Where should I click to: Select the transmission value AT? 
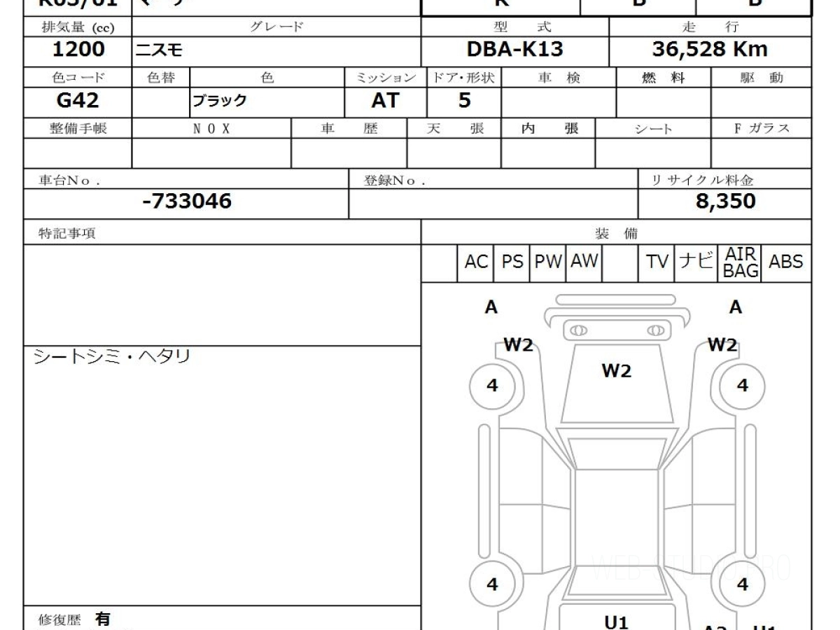(385, 101)
